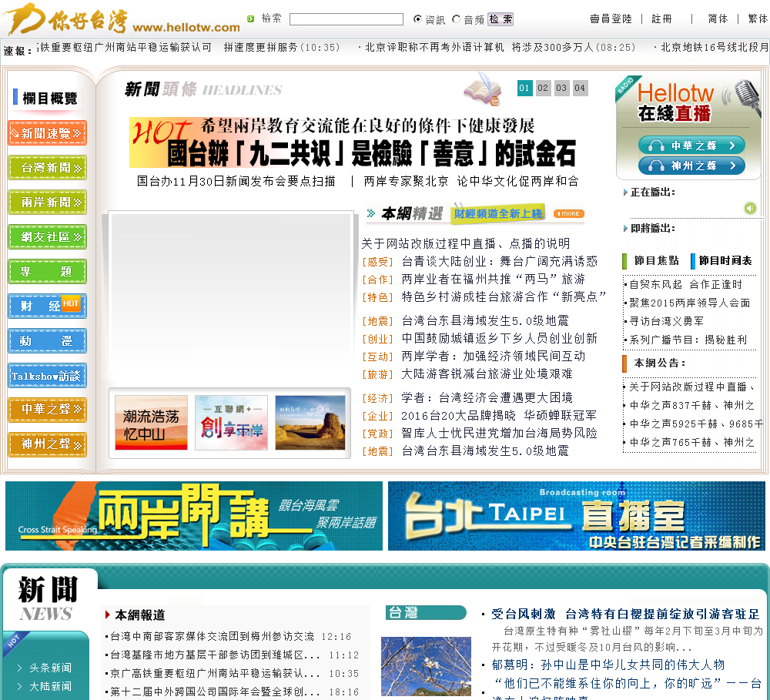Open article 关于网站改版过程中直播、点播的说明
The width and height of the screenshot is (770, 700).
(x=466, y=243)
